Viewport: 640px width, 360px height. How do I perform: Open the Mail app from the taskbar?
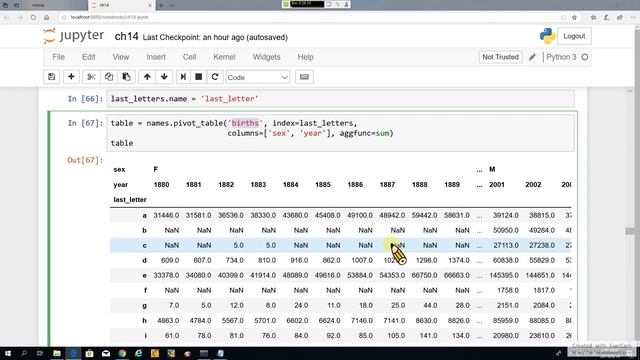click(106, 353)
